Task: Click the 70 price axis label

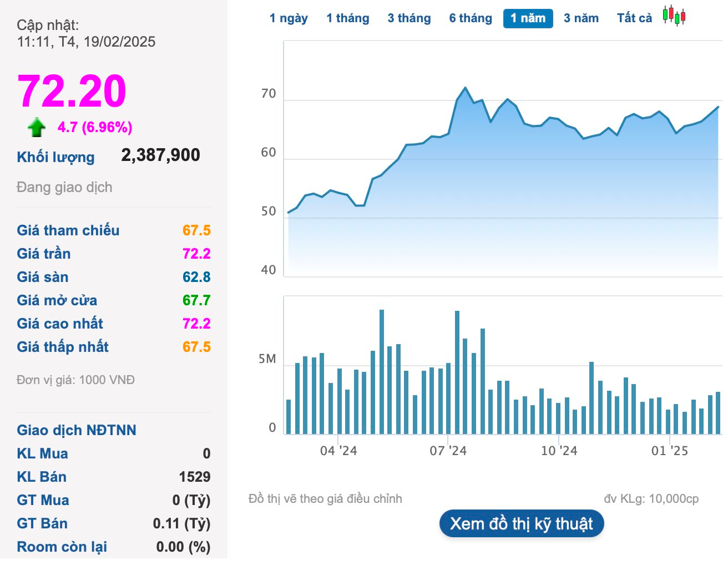Action: click(269, 94)
